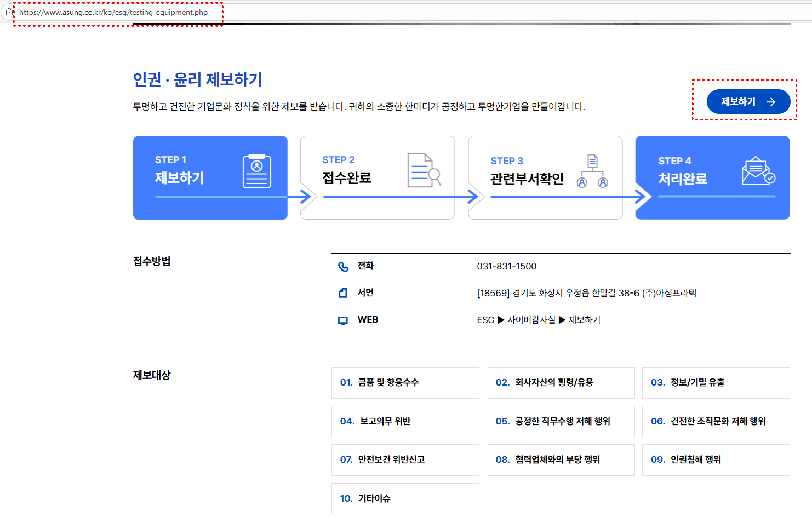The width and height of the screenshot is (812, 528).
Task: Click 07. 안전보건 위반신고 box
Action: 405,460
